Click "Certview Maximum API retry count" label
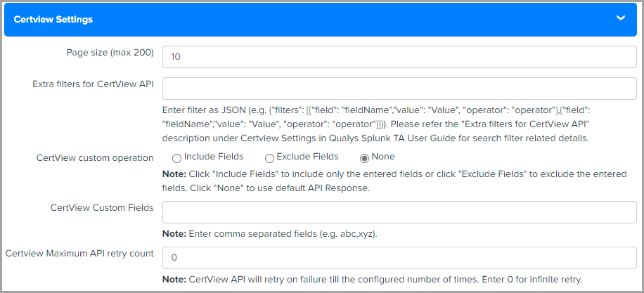The width and height of the screenshot is (644, 293). click(79, 254)
